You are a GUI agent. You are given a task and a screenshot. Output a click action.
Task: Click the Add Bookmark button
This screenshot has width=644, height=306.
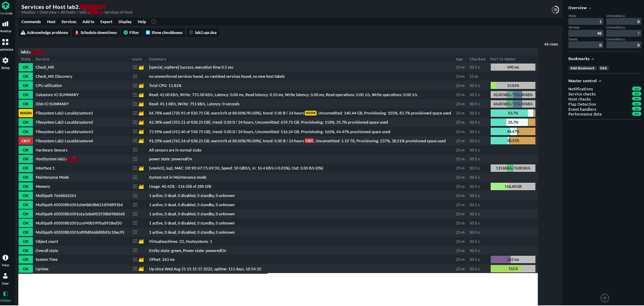pos(582,68)
